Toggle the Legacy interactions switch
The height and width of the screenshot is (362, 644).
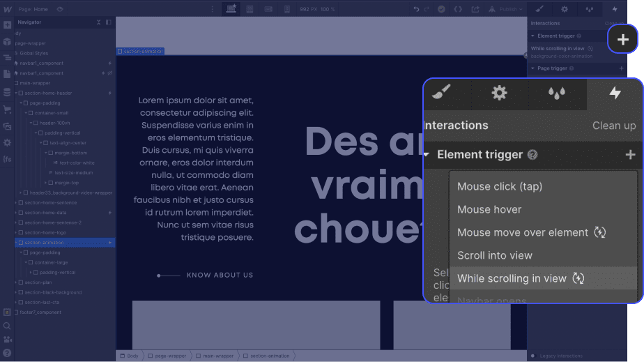[533, 356]
